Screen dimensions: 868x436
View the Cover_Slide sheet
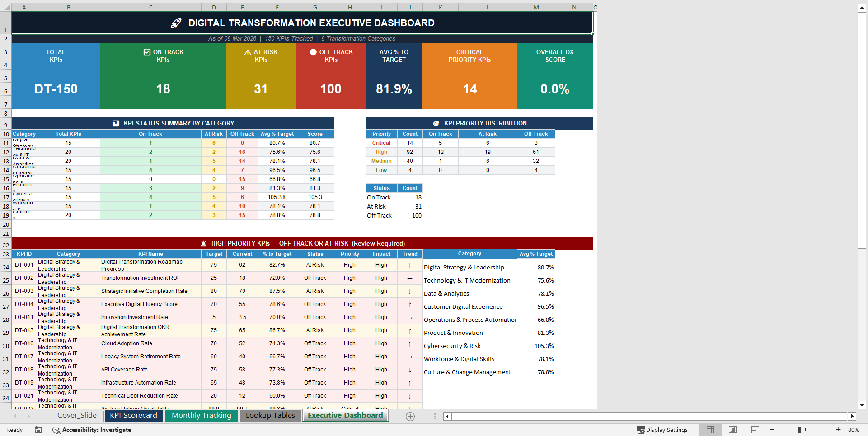click(x=77, y=415)
